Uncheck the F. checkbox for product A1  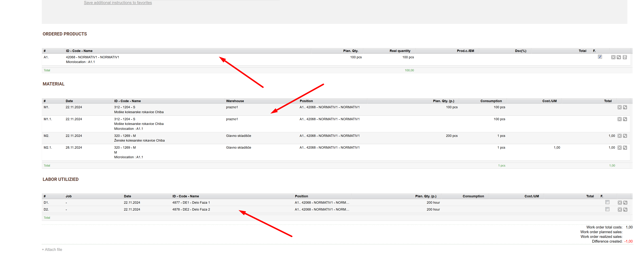coord(600,57)
